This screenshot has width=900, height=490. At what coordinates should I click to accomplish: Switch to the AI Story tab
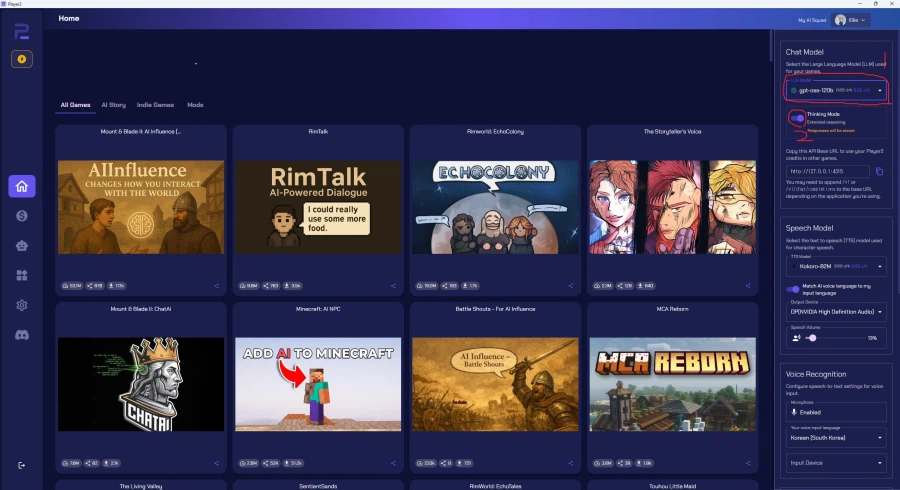(113, 104)
